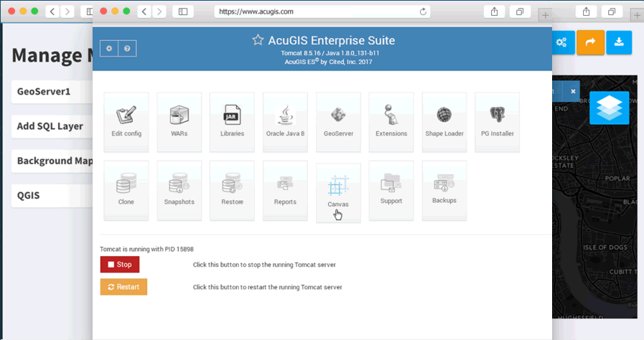Screen dimensions: 644x340
Task: Add a new tab in rear browser
Action: click(x=637, y=15)
